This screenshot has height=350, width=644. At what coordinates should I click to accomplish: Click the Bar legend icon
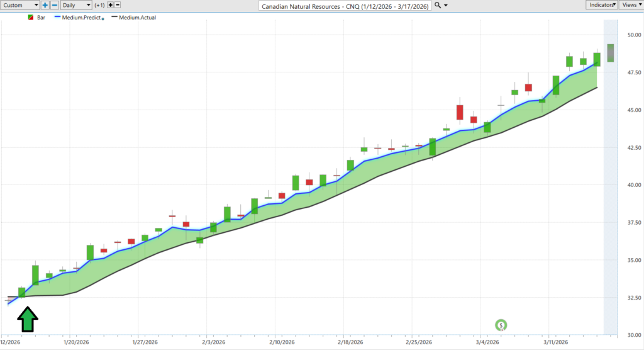point(31,17)
